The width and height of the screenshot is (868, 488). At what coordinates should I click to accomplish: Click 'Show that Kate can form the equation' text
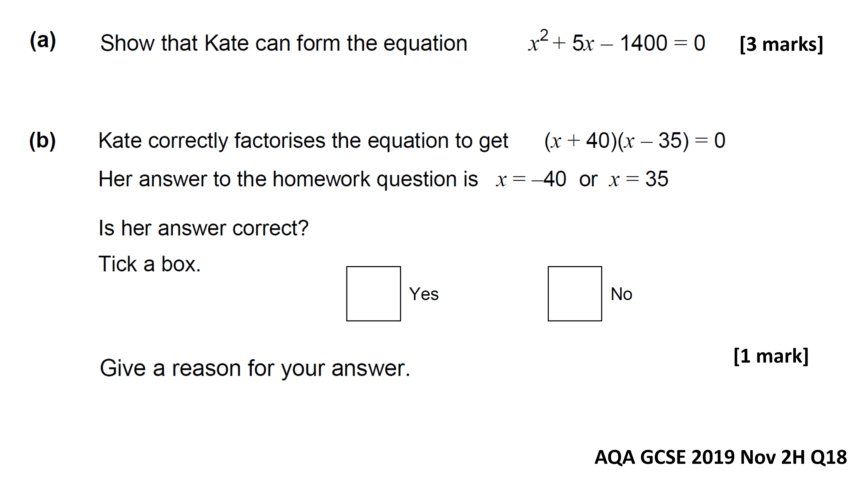tap(284, 43)
